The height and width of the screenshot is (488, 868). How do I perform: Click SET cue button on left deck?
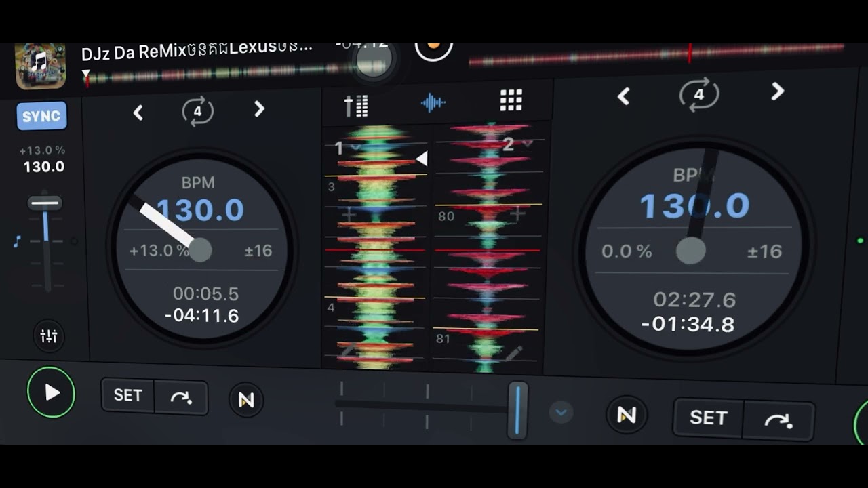127,395
